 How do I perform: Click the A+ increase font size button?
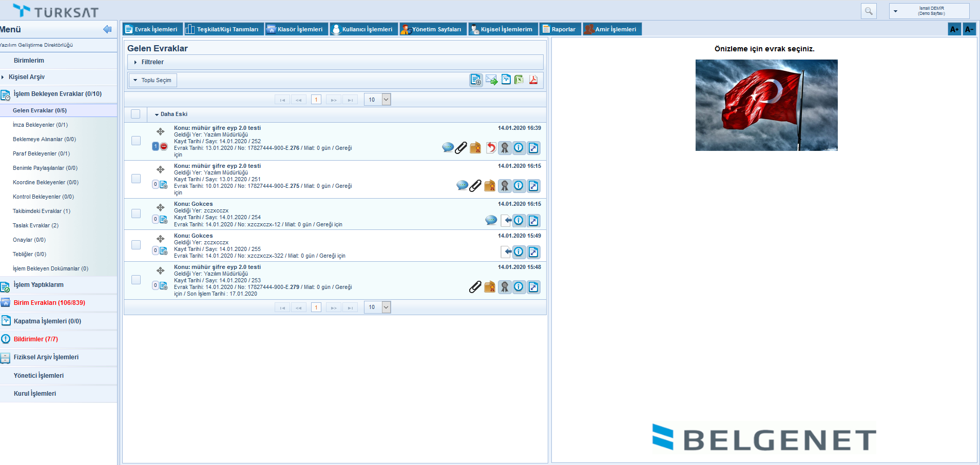(x=954, y=29)
